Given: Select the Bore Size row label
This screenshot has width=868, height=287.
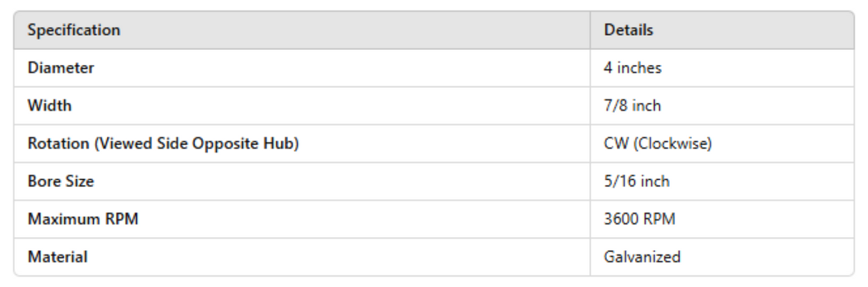Looking at the screenshot, I should click(x=61, y=182).
